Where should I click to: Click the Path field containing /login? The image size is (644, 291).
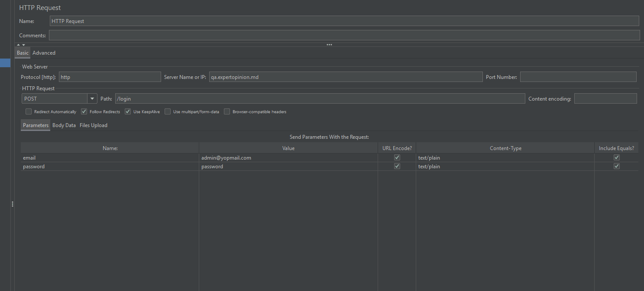click(x=320, y=99)
